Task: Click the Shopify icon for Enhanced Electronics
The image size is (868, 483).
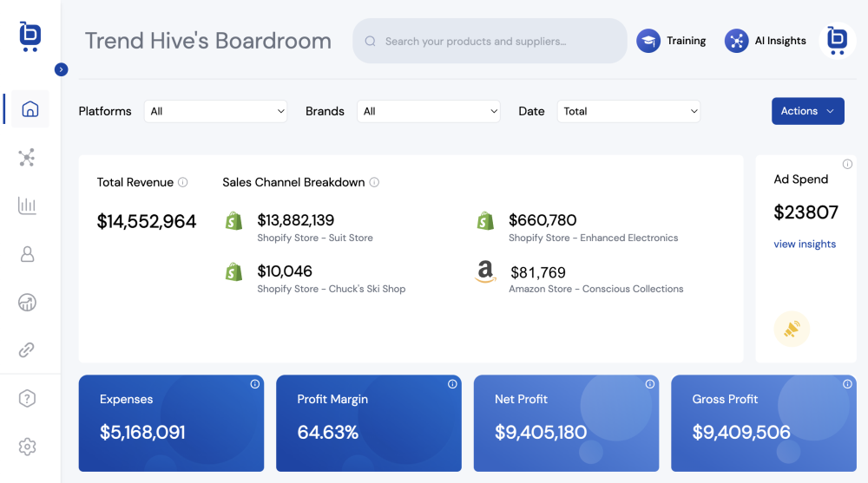Action: [485, 221]
